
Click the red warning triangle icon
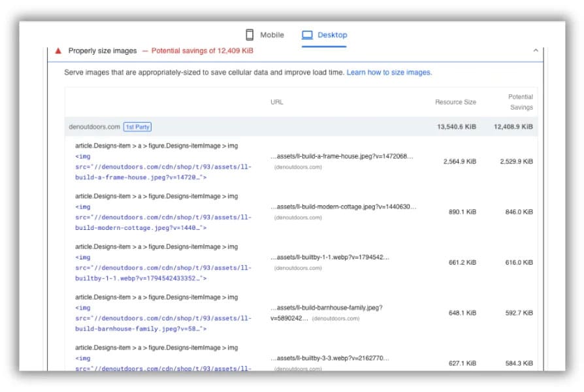[58, 51]
